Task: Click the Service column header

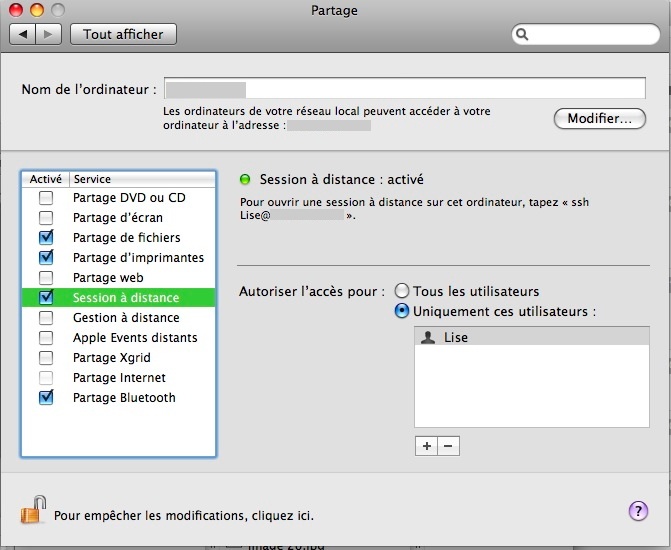Action: [x=140, y=179]
